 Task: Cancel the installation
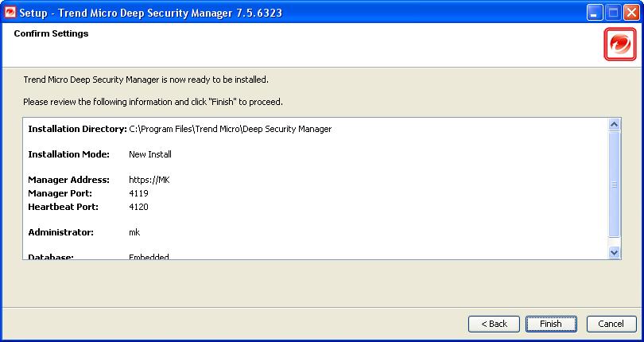[x=611, y=324]
